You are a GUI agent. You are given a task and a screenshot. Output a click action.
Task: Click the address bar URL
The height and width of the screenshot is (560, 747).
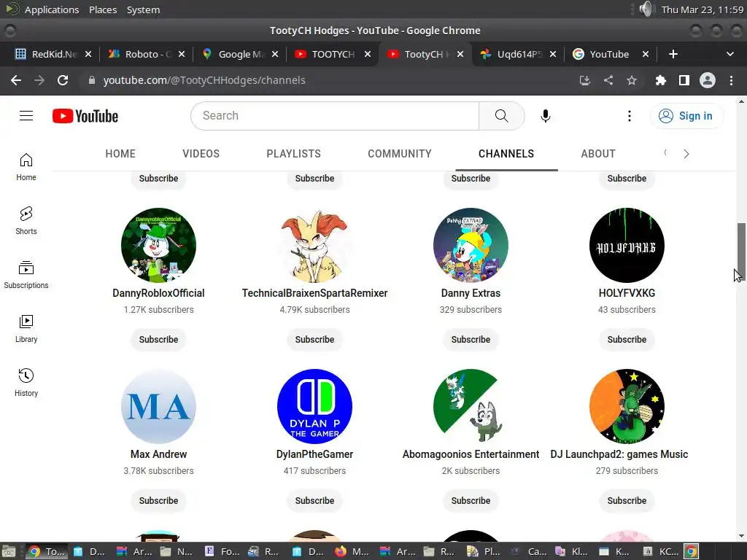[204, 80]
